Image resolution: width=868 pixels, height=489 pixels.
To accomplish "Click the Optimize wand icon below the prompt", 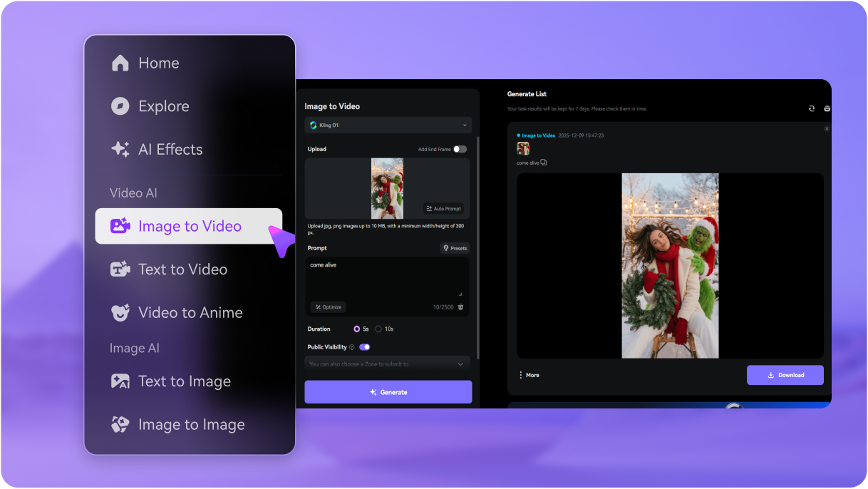I will point(319,307).
